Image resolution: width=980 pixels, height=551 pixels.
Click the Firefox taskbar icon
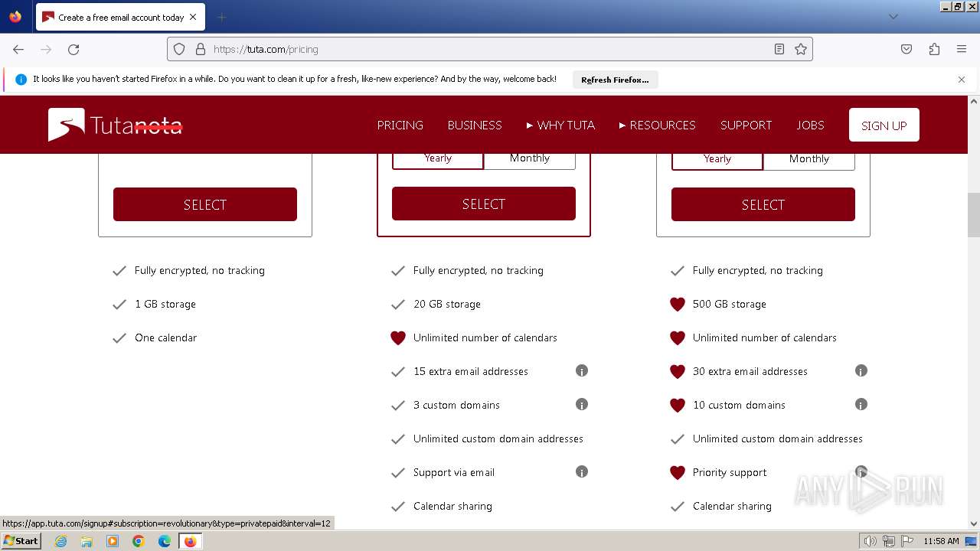[190, 541]
